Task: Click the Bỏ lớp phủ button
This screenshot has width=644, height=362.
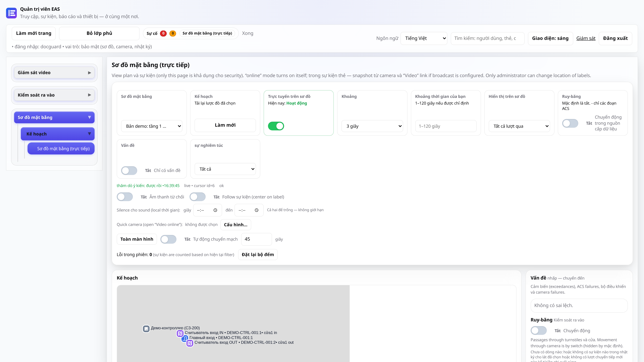Action: point(99,34)
